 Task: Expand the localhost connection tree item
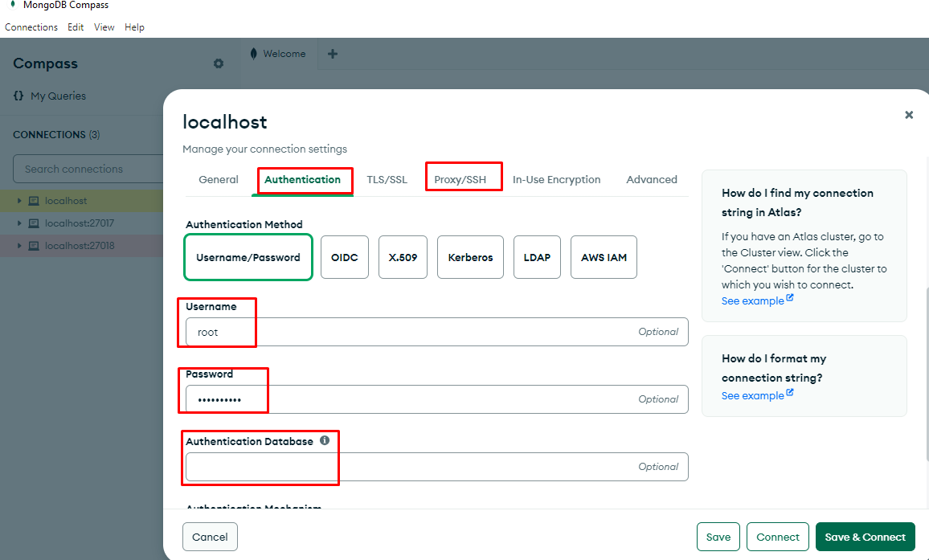19,201
